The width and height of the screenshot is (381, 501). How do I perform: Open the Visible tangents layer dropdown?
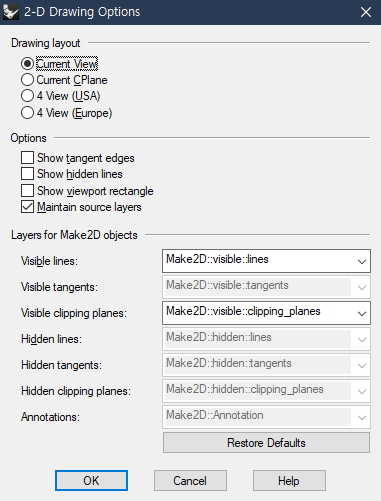click(266, 287)
